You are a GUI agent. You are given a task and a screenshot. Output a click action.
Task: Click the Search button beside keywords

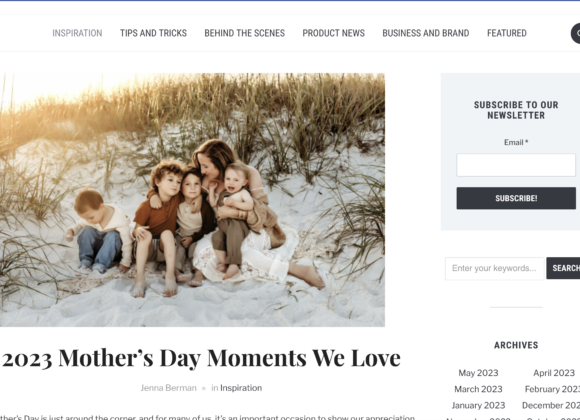(563, 268)
